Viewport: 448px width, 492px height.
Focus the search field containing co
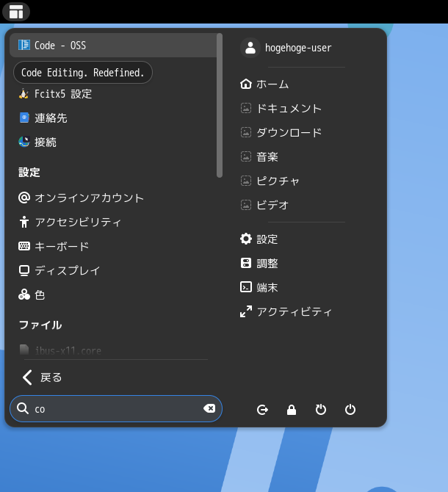(x=116, y=408)
